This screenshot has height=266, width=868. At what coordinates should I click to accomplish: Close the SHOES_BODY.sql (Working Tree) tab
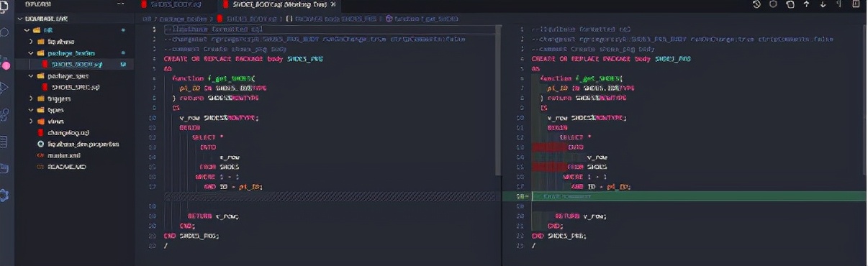coord(333,4)
